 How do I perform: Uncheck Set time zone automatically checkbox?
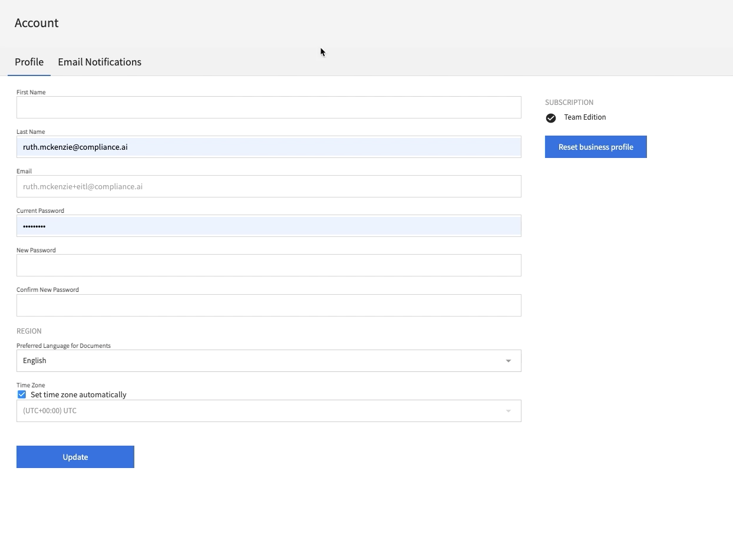click(x=22, y=394)
